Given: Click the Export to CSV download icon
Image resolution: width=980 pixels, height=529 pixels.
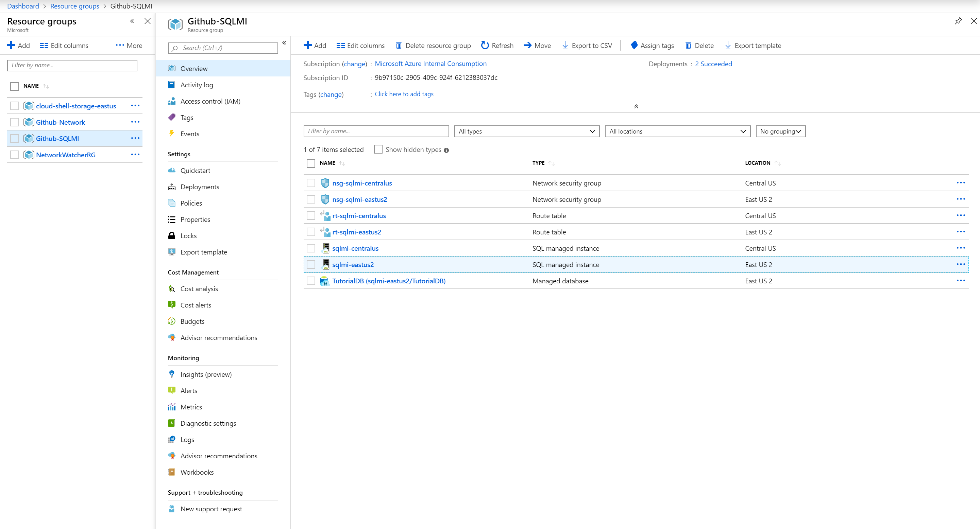Looking at the screenshot, I should point(565,45).
